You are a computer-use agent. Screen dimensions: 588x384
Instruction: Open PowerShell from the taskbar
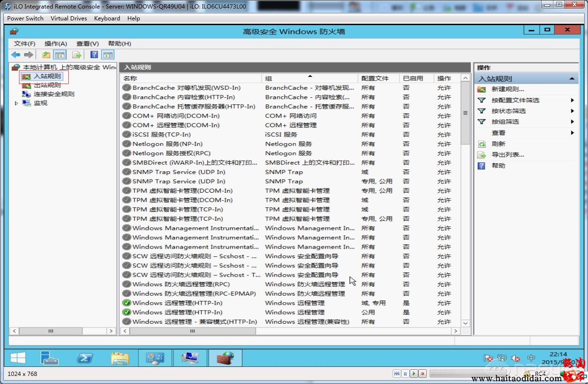tap(85, 358)
